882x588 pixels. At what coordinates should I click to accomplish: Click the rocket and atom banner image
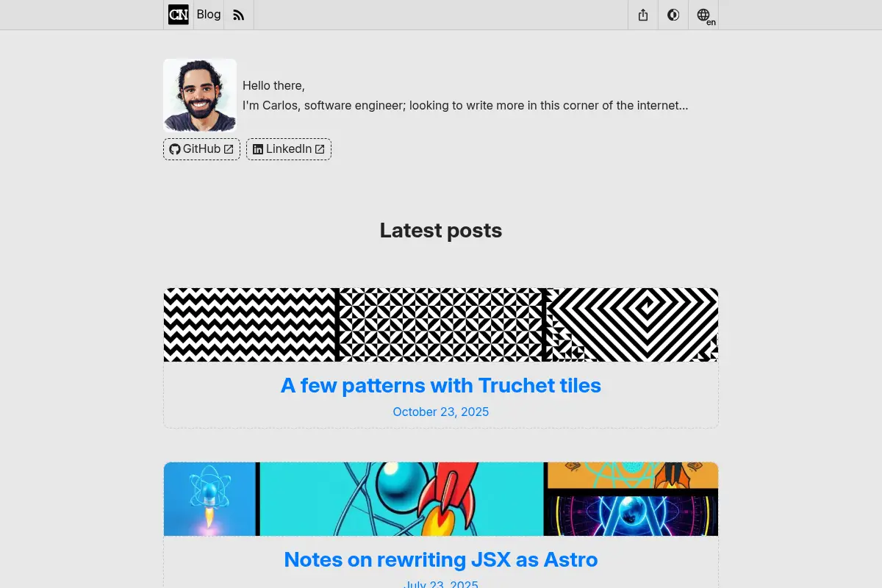[x=441, y=499]
